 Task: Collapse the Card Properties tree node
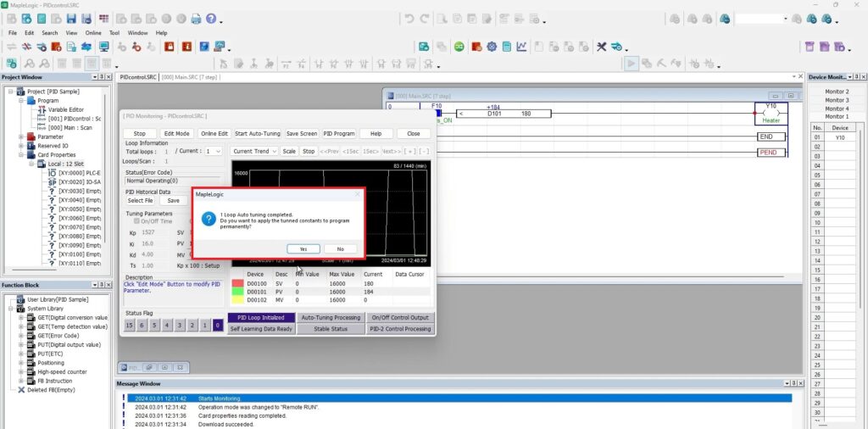[x=21, y=155]
